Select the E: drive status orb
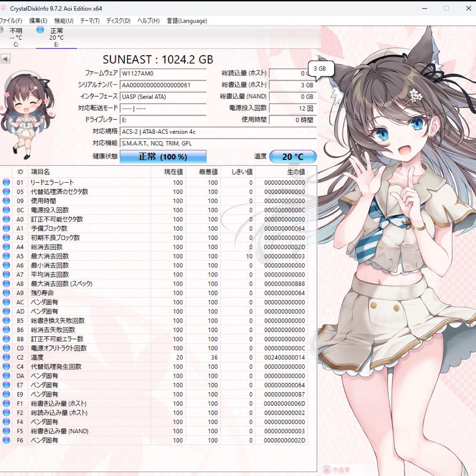The height and width of the screenshot is (476, 476). pyautogui.click(x=41, y=30)
